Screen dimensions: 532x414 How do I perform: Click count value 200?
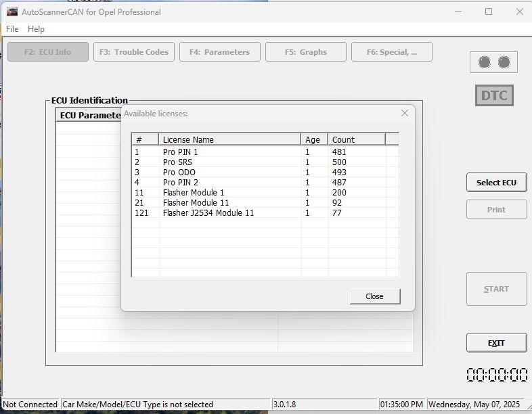tap(339, 193)
